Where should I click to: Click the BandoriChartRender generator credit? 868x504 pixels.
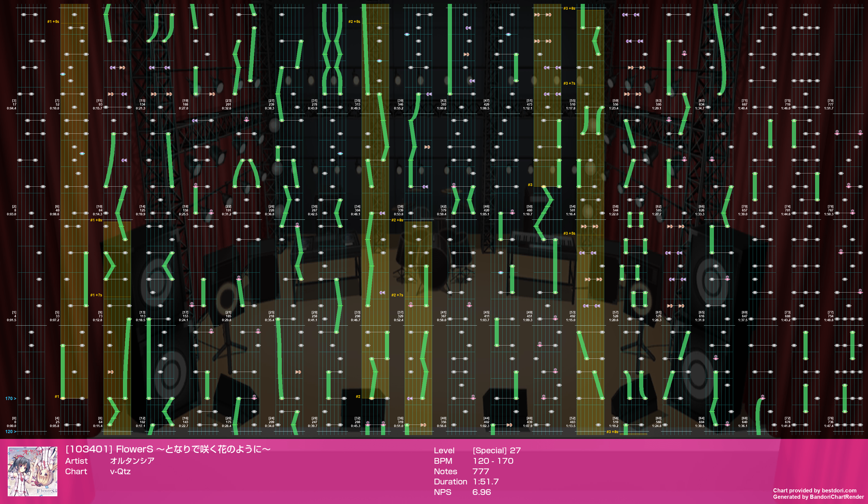(x=818, y=497)
